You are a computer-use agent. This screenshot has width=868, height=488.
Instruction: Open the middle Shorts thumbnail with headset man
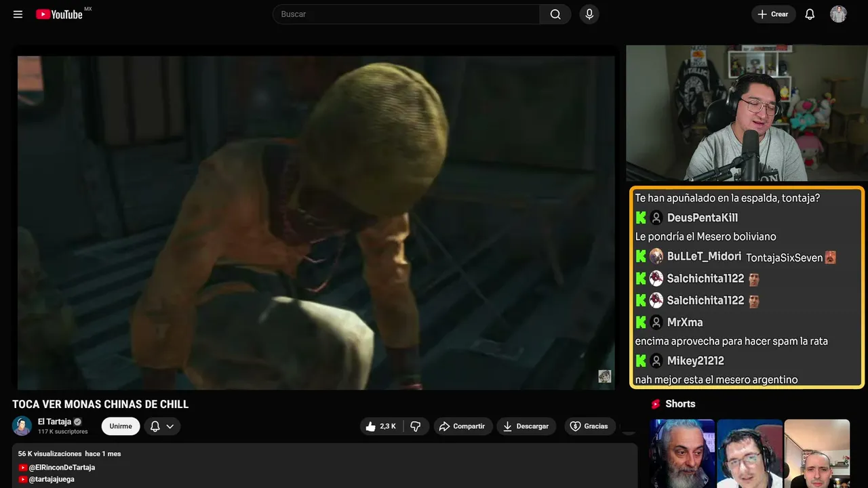point(749,453)
